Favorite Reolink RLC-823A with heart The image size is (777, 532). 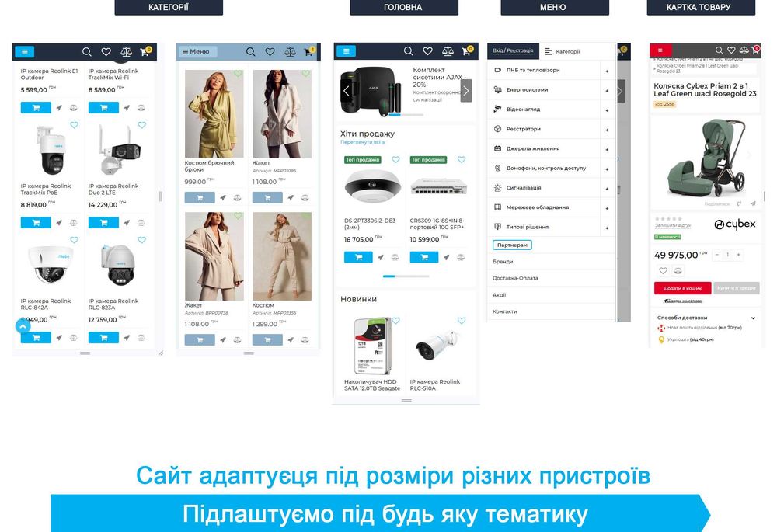142,240
